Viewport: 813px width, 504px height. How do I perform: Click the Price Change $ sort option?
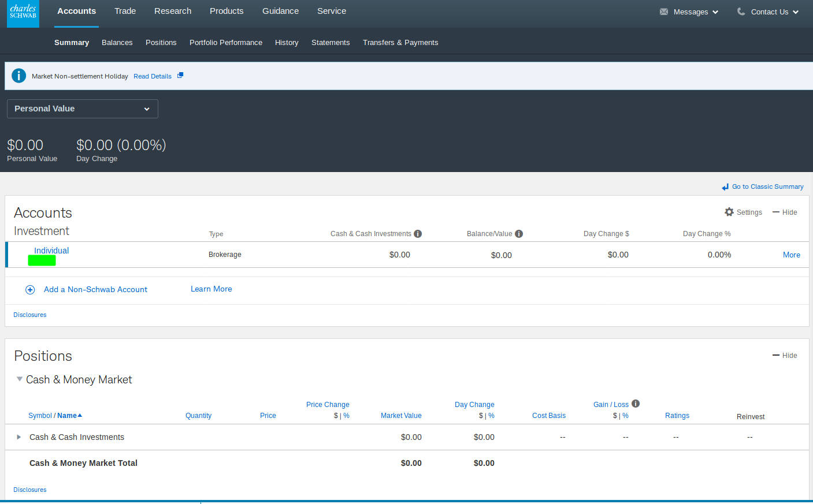coord(336,416)
